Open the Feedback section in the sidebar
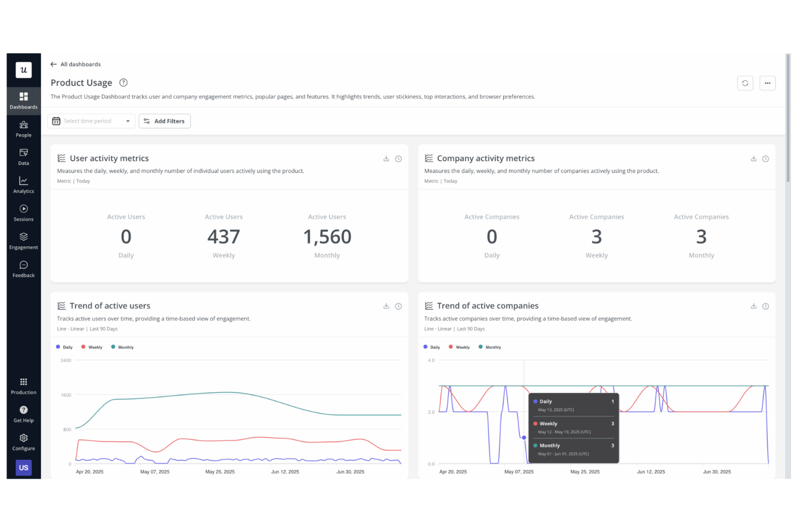798x532 pixels. 23,268
